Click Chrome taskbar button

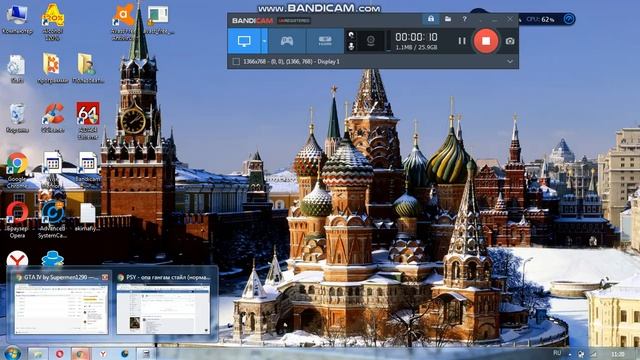pyautogui.click(x=81, y=353)
